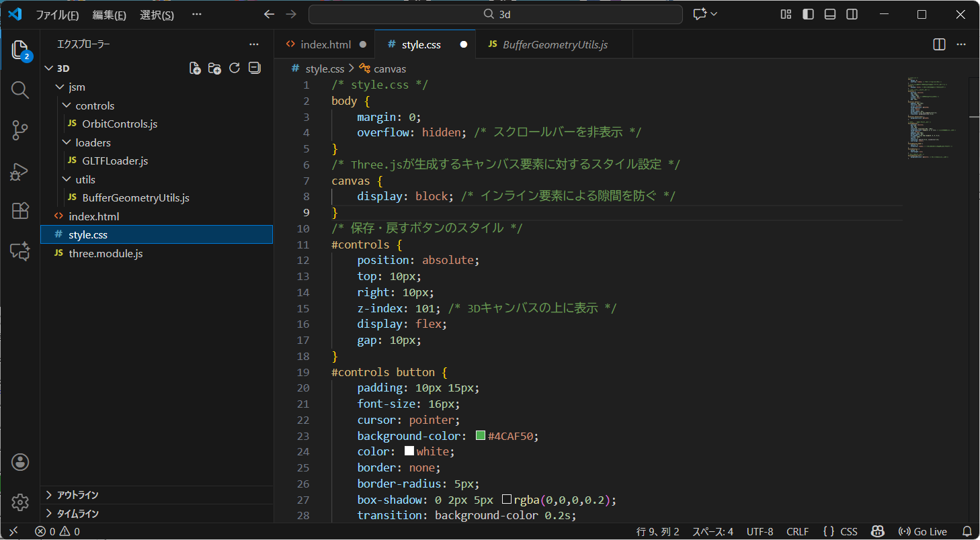The image size is (980, 540).
Task: Switch to the index.html tab
Action: coord(325,44)
